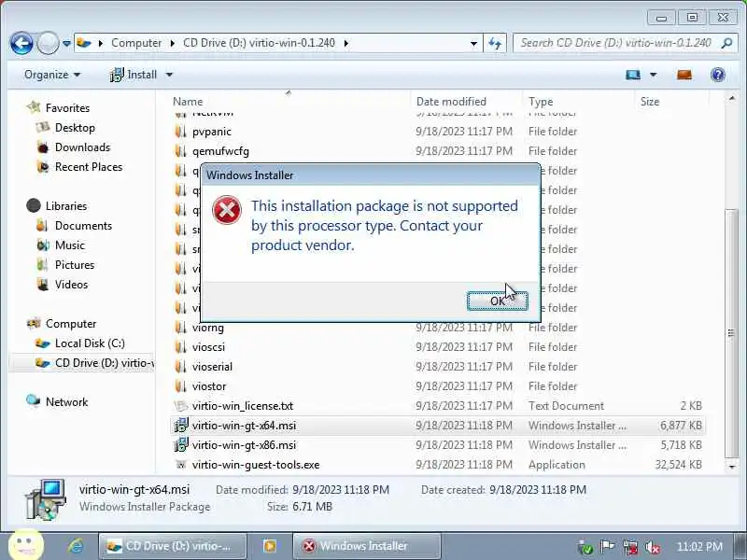
Task: Click the Computer breadcrumb in address bar
Action: pyautogui.click(x=136, y=43)
